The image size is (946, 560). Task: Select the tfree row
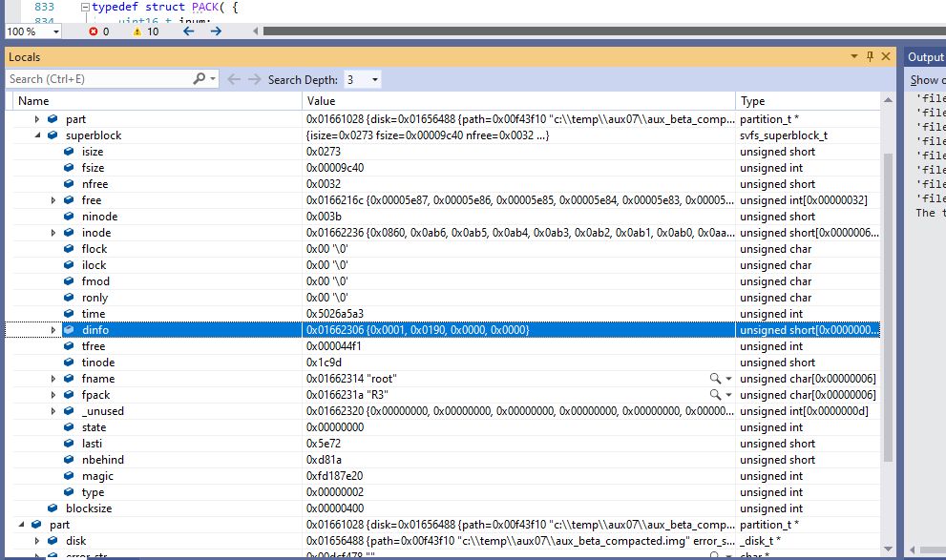[x=443, y=346]
